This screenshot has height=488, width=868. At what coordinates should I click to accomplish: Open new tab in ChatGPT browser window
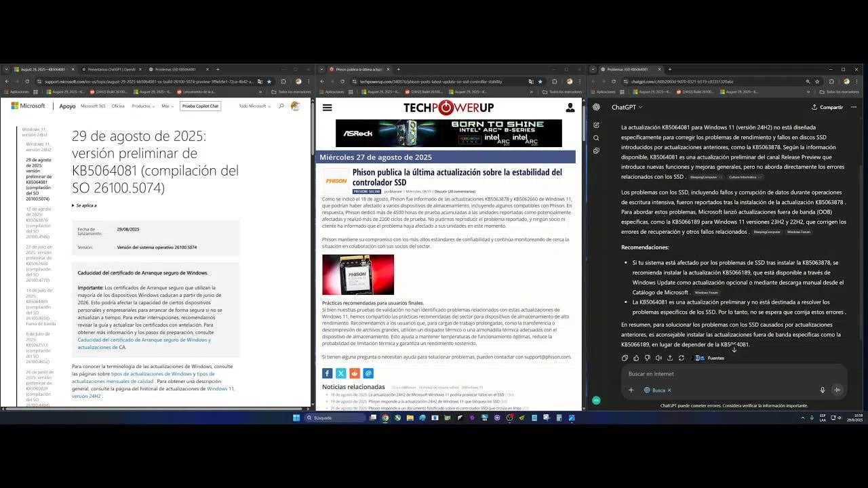[670, 69]
